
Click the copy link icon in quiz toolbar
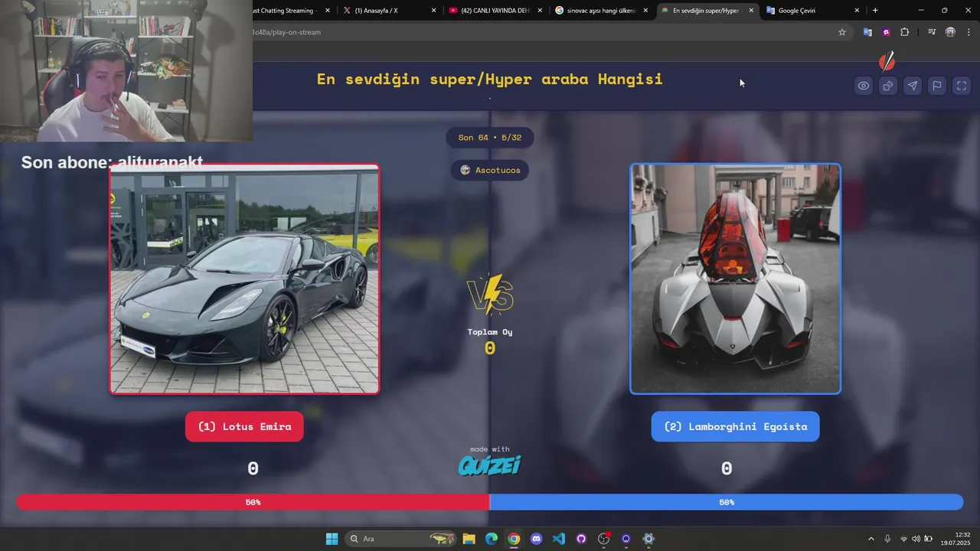pos(888,86)
